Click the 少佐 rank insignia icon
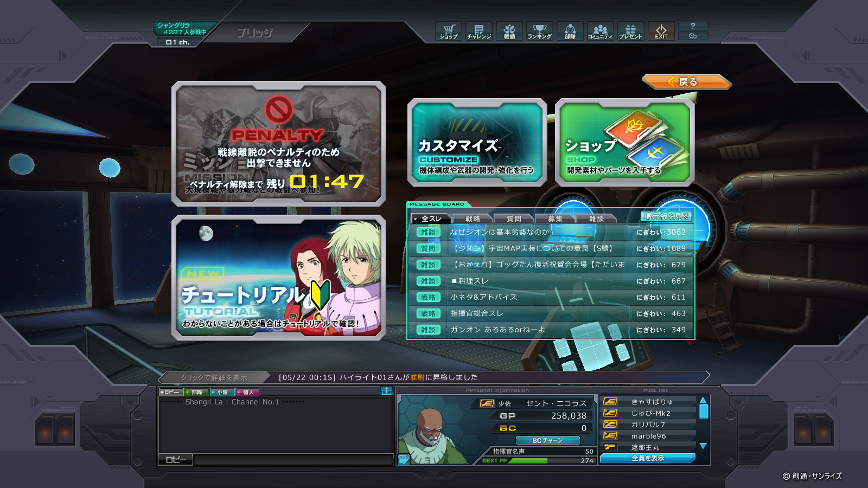 [x=487, y=403]
